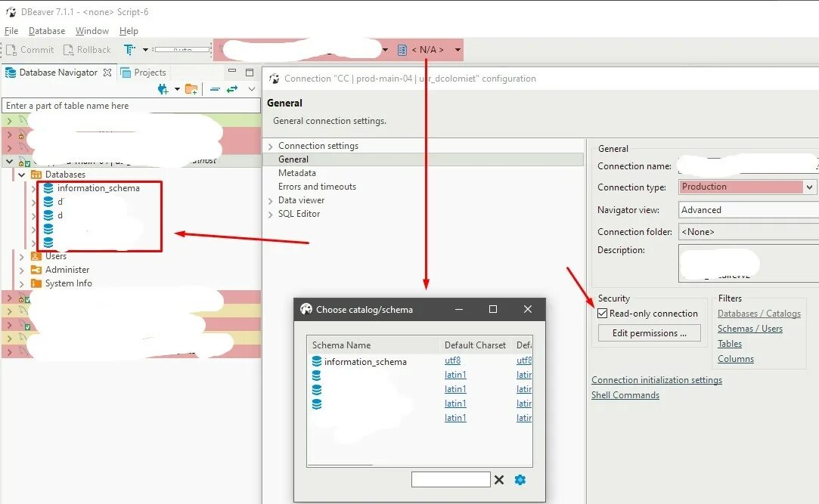Viewport: 819px width, 504px height.
Task: Click the information_schema icon in schema dialog
Action: [317, 361]
